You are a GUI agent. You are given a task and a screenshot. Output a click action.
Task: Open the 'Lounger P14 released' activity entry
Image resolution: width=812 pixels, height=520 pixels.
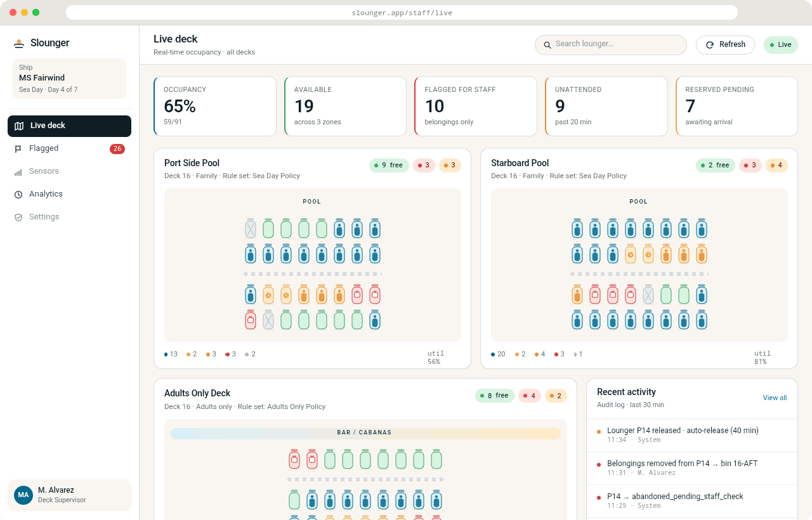[x=692, y=435]
